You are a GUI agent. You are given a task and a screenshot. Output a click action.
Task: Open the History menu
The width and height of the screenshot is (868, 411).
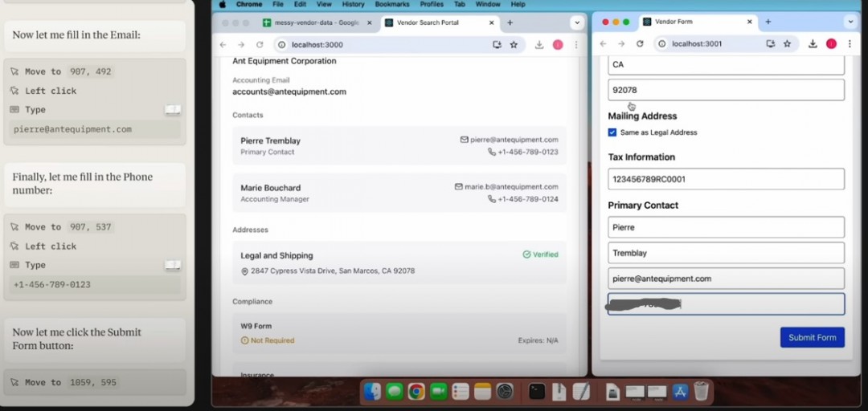click(x=353, y=5)
